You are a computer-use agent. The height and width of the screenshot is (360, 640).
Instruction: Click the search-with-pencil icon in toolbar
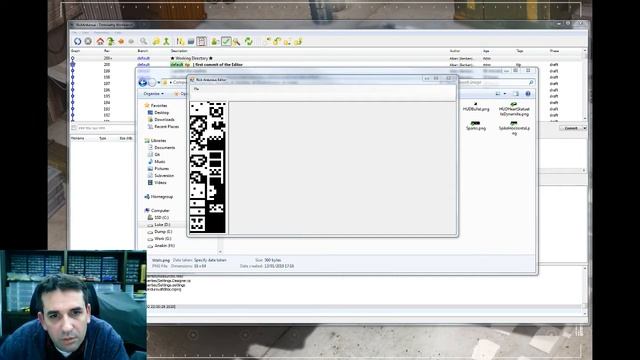pyautogui.click(x=236, y=41)
